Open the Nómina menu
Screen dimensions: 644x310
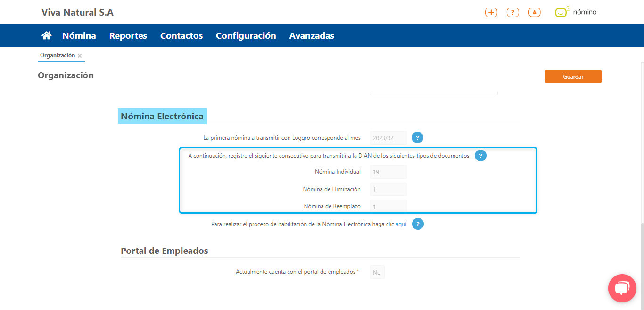(79, 35)
